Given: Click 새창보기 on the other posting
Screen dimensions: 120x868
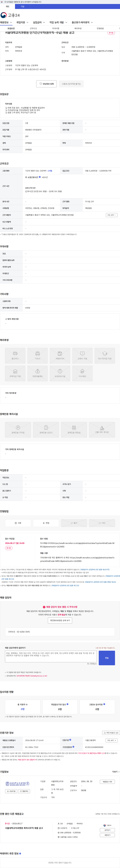Looking at the screenshot, I should tap(107, 835).
